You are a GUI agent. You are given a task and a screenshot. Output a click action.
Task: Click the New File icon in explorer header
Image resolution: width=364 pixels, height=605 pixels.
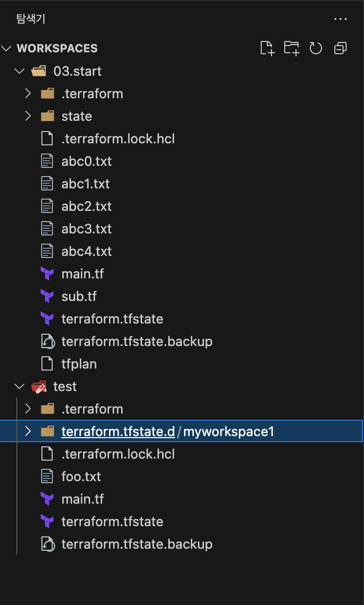267,48
